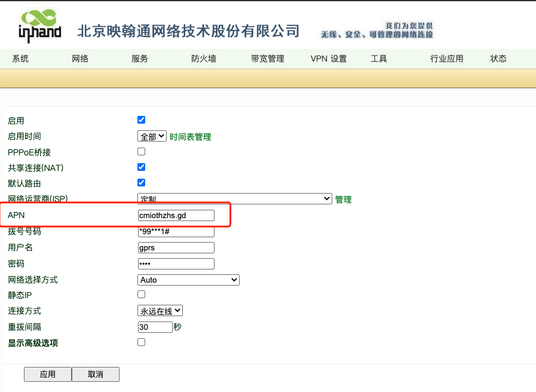
Task: Open the 网络选择方式 Auto dropdown
Action: [188, 280]
